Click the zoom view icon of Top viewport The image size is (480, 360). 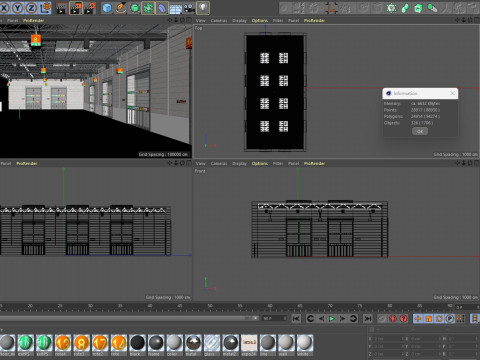point(464,21)
